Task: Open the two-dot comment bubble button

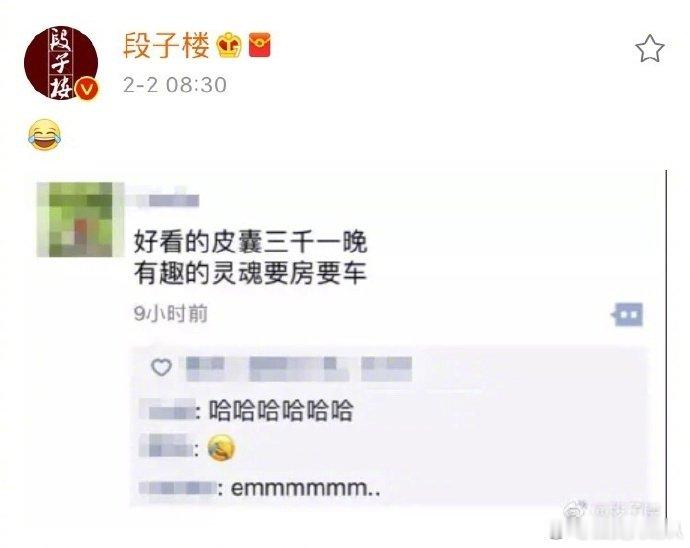Action: coord(628,314)
